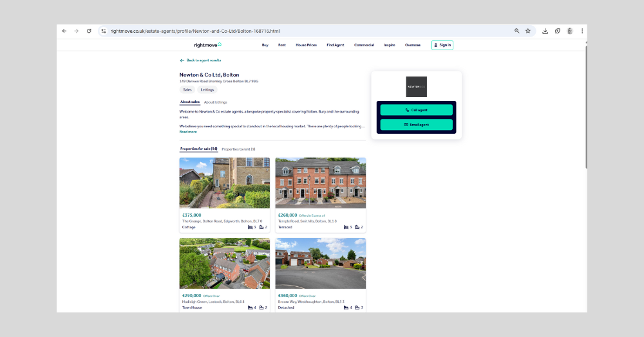Bookmark this page with the star icon

527,31
